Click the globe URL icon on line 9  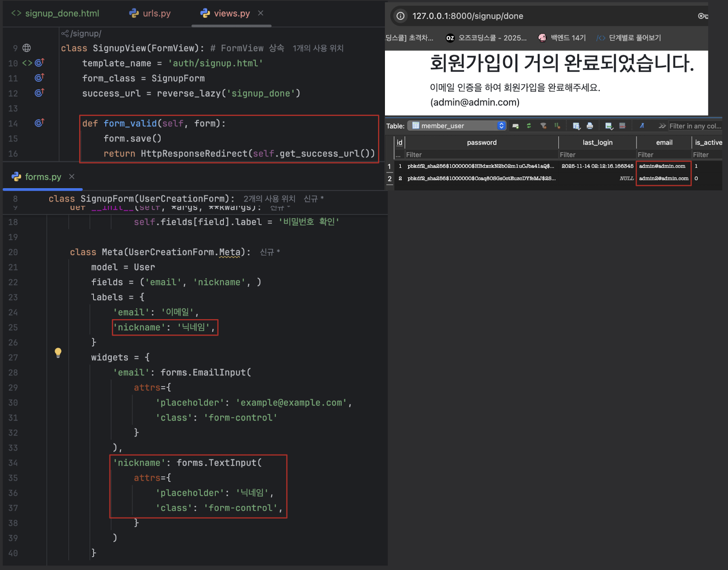pyautogui.click(x=27, y=48)
